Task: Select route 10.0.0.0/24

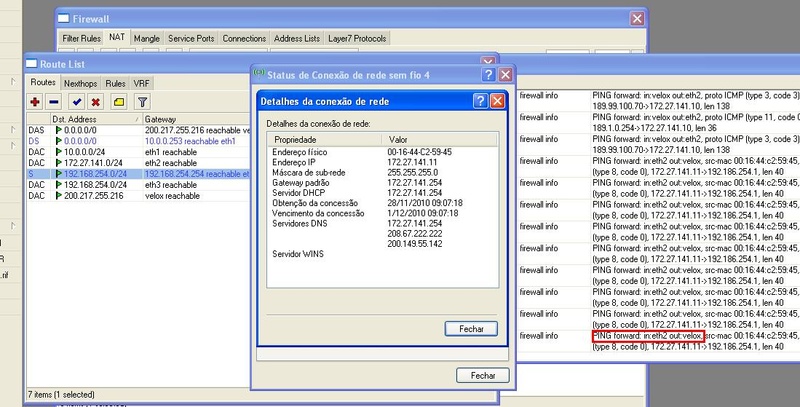Action: click(138, 152)
